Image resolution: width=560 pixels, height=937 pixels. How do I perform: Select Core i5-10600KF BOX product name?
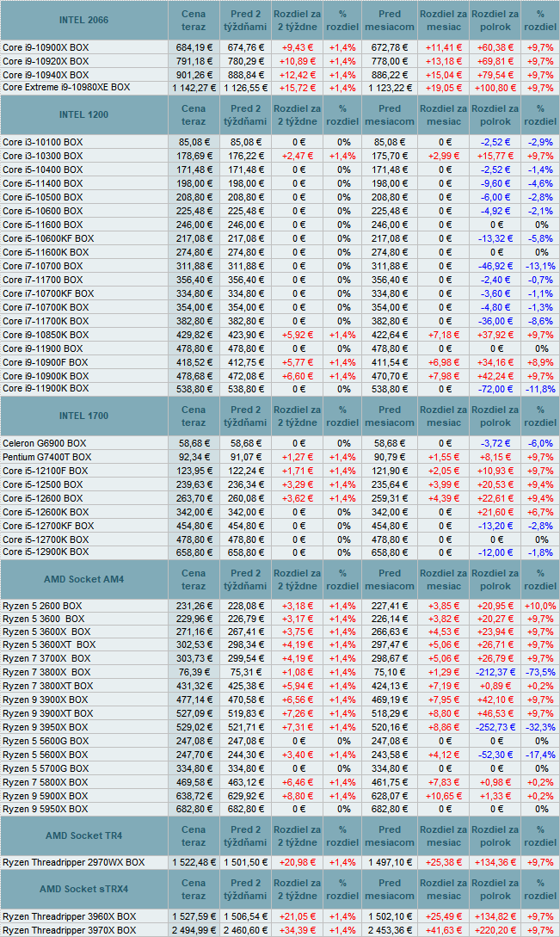click(48, 238)
